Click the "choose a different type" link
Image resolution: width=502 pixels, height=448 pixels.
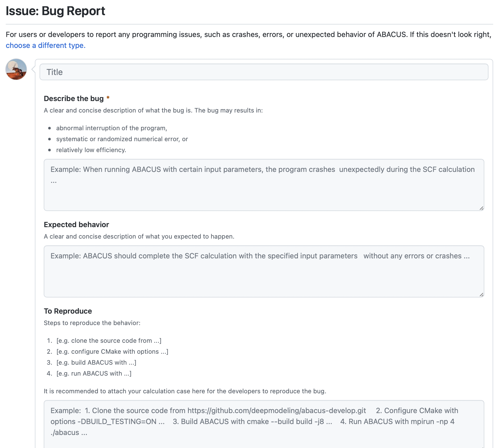tap(46, 45)
